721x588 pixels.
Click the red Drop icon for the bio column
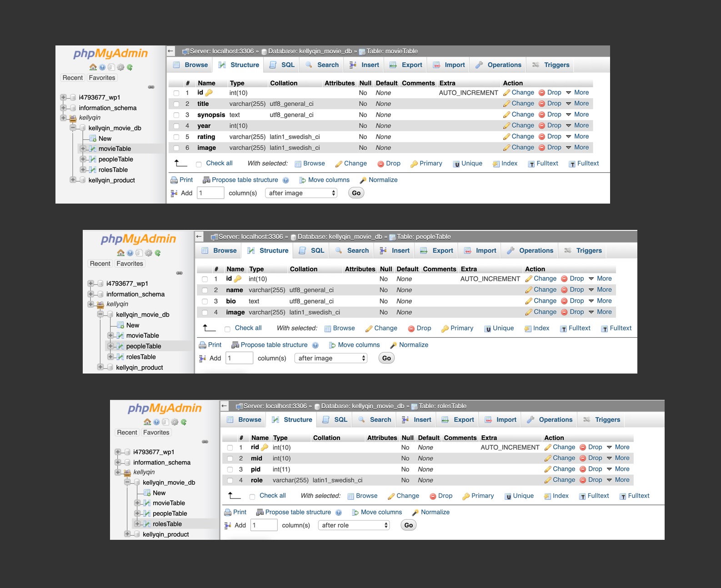(564, 301)
